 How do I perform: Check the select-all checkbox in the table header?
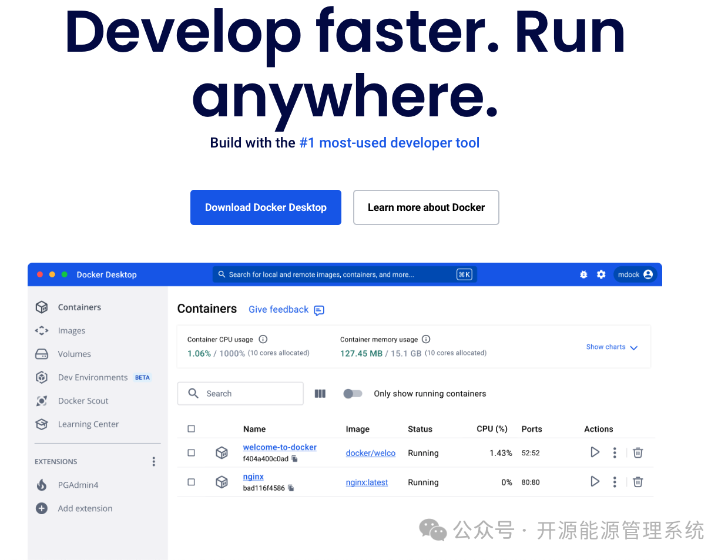[191, 429]
